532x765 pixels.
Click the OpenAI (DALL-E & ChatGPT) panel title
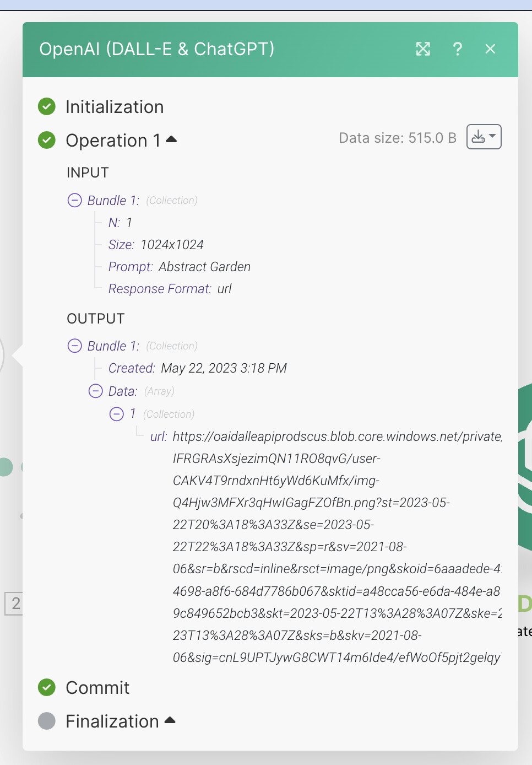pos(157,49)
